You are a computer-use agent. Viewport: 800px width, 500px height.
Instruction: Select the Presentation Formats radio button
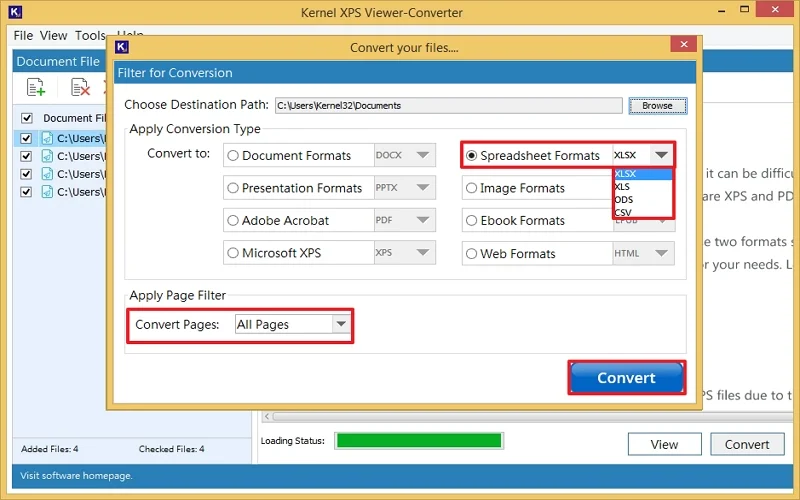click(x=233, y=188)
